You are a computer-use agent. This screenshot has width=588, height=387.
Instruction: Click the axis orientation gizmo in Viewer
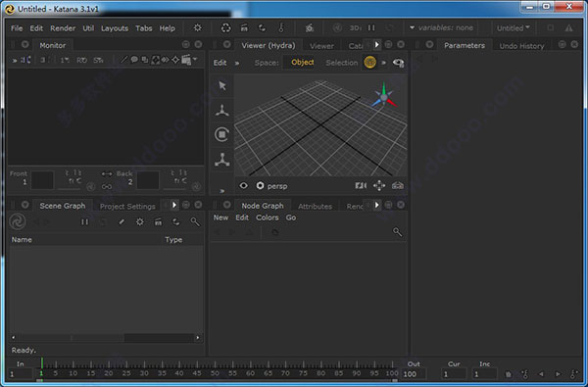tap(383, 96)
